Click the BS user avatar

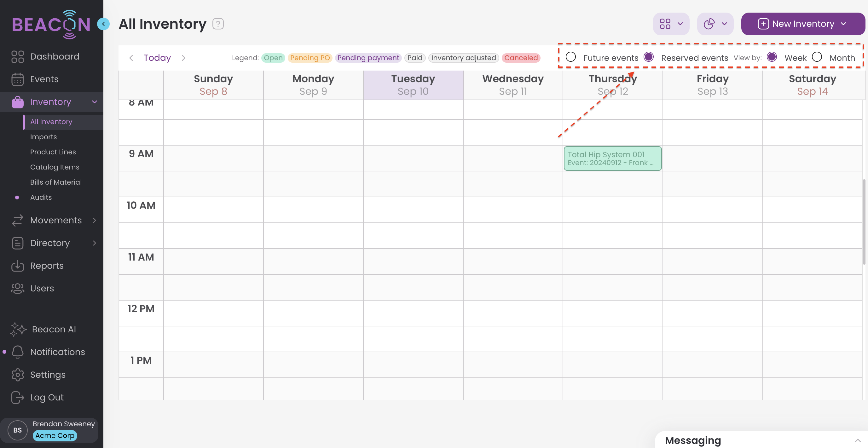point(18,430)
